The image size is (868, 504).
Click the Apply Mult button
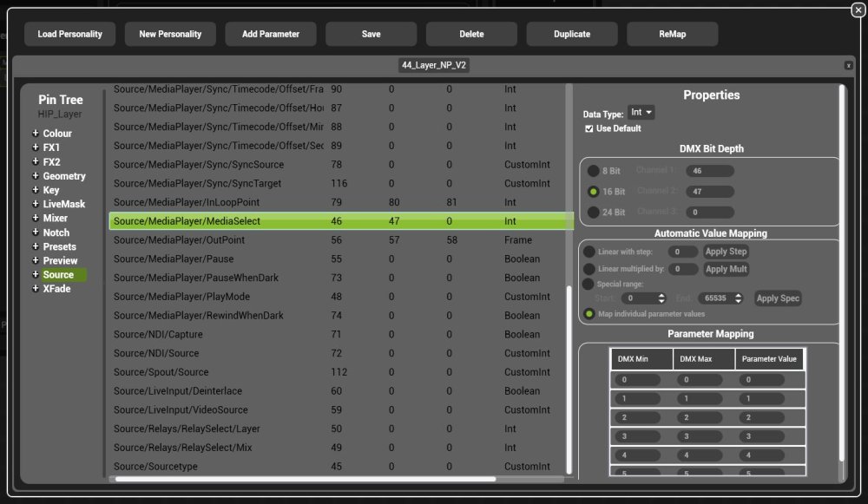pos(726,269)
